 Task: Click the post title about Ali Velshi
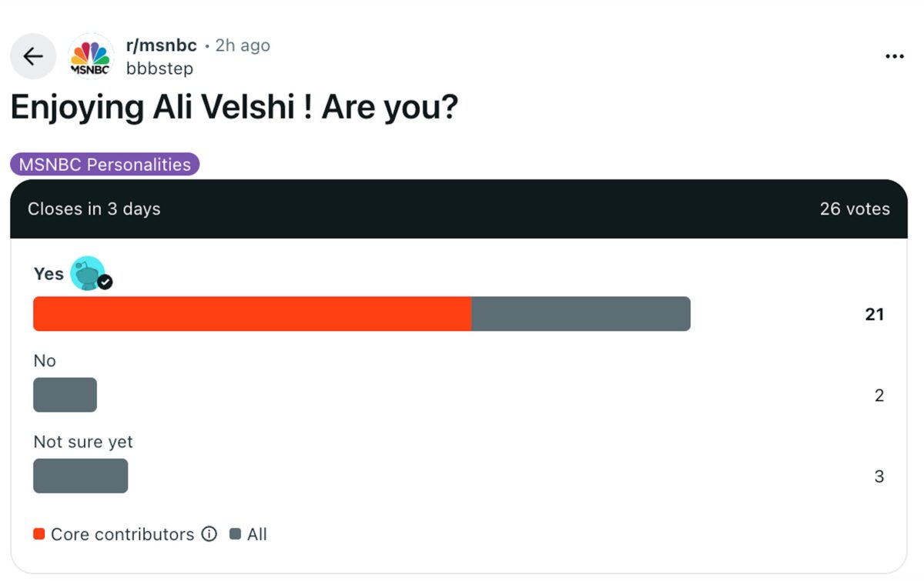click(234, 108)
